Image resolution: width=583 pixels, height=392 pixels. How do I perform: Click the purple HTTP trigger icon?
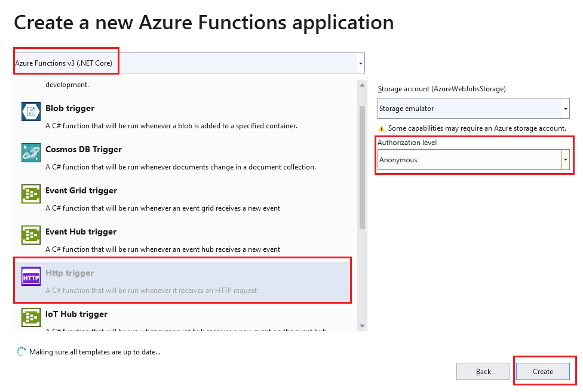(31, 276)
